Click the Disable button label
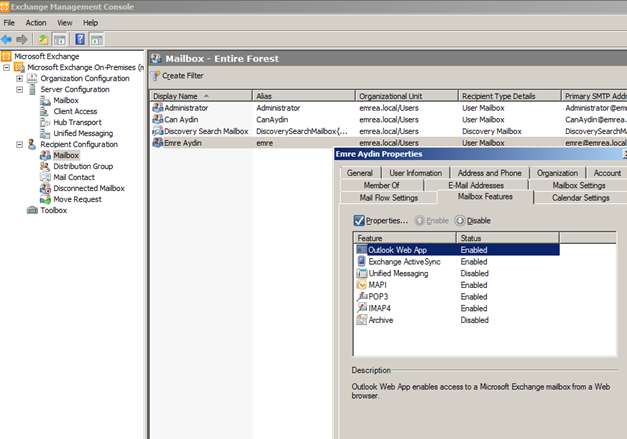 (x=479, y=221)
